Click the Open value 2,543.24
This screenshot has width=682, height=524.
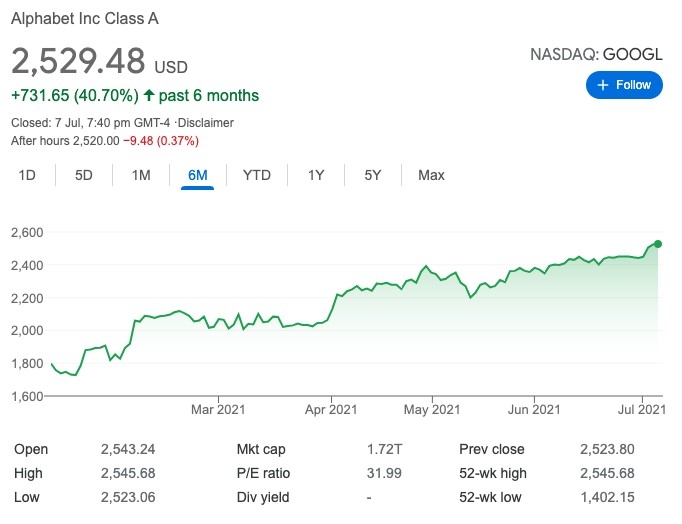[x=128, y=449]
